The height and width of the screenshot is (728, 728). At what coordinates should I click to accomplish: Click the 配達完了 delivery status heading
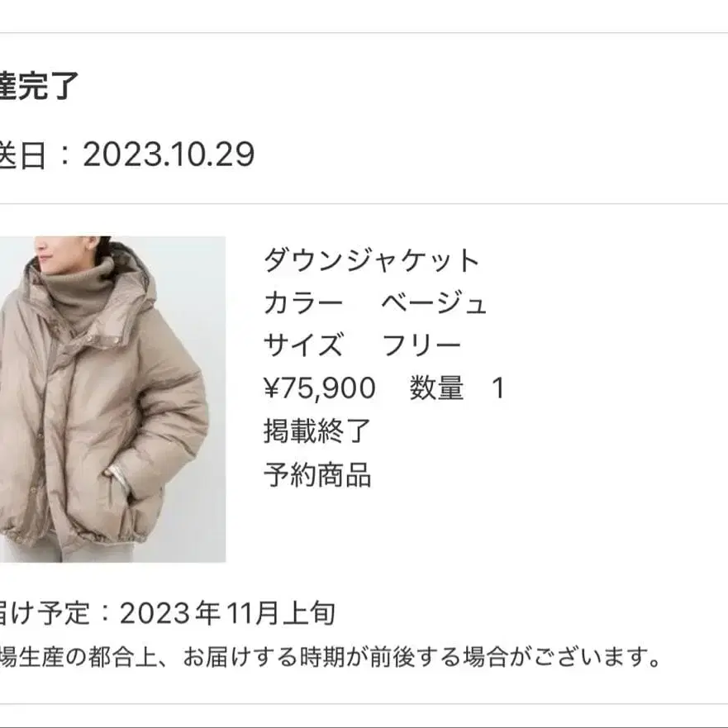pyautogui.click(x=39, y=86)
